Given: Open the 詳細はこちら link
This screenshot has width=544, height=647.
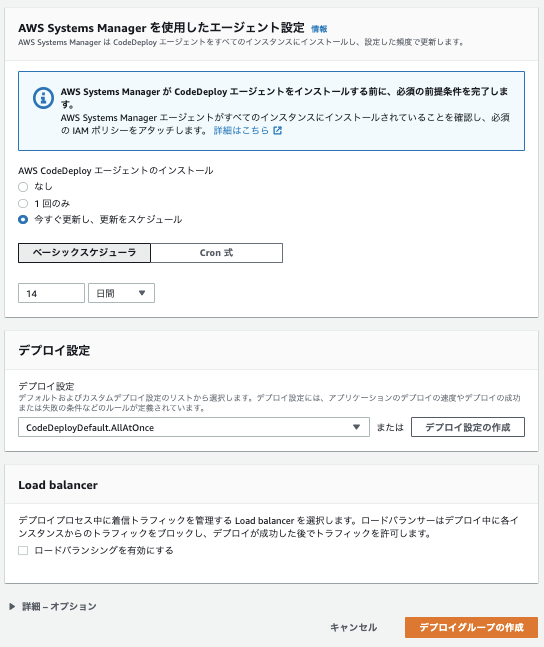Looking at the screenshot, I should point(241,130).
